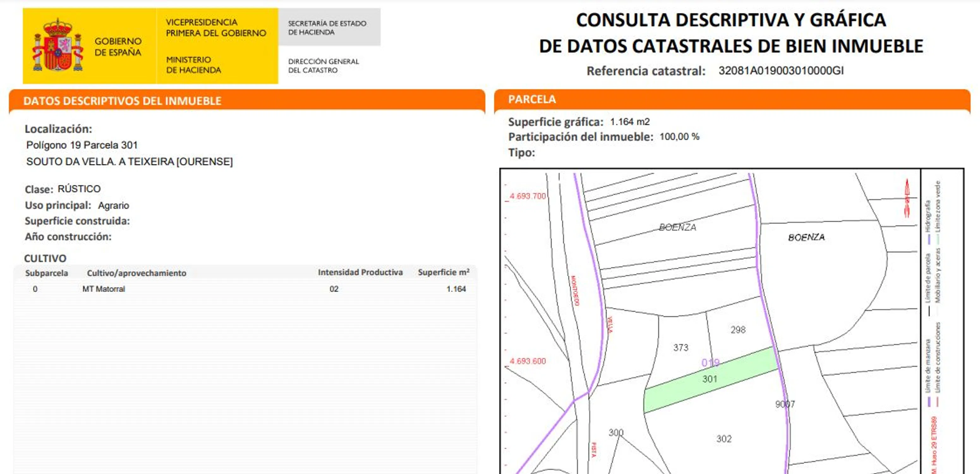Click the Superficie m² column header
The width and height of the screenshot is (980, 474).
[x=443, y=272]
